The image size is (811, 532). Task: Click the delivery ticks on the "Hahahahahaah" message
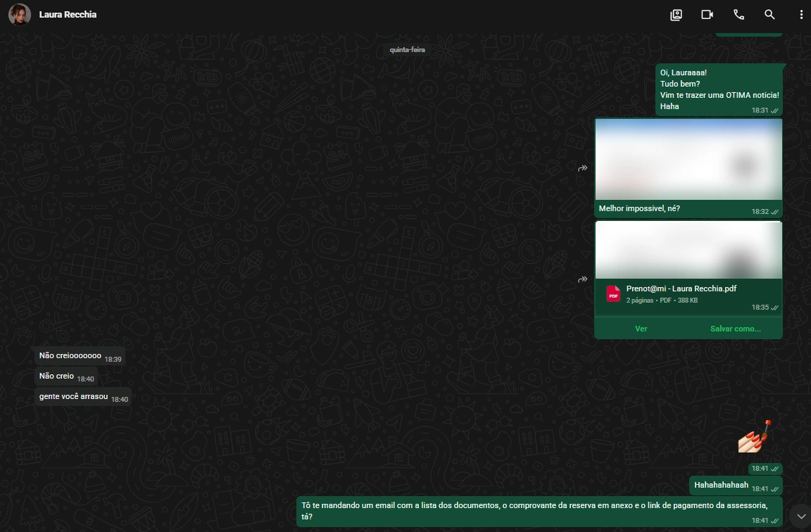tap(774, 489)
